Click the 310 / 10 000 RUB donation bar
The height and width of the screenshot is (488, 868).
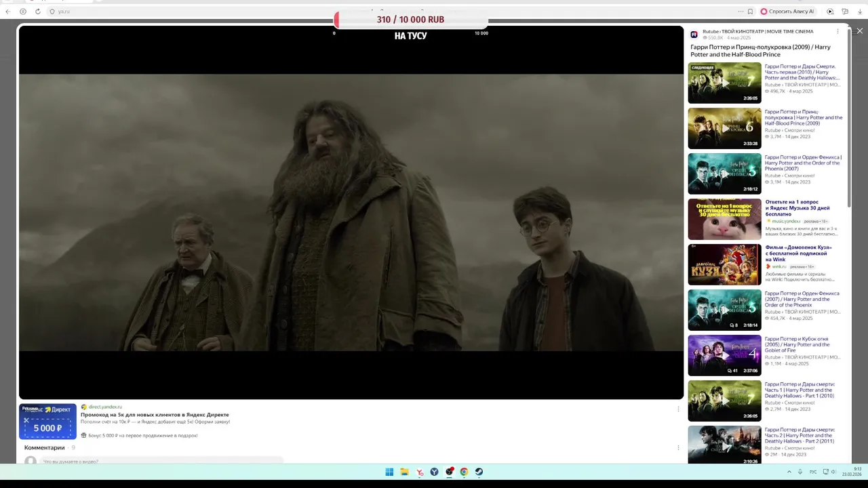[410, 20]
